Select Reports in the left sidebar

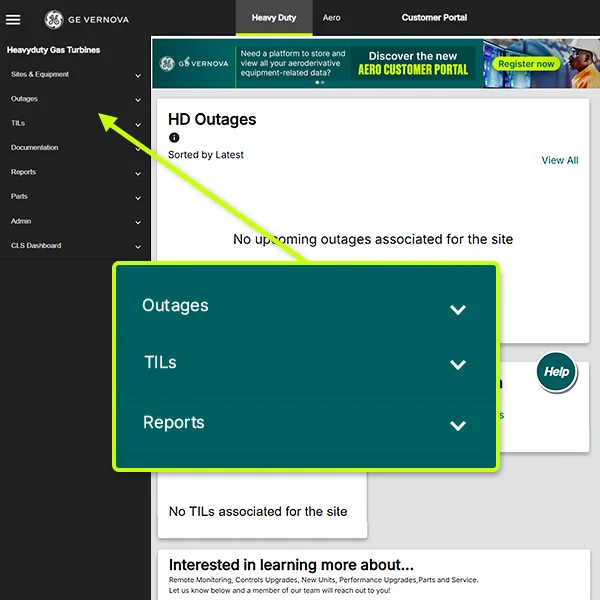click(23, 172)
